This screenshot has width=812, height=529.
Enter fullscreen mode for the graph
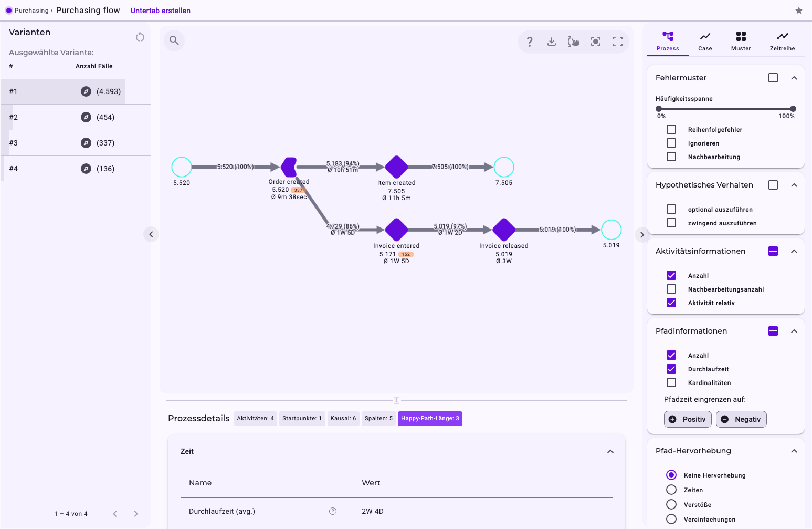(x=618, y=42)
